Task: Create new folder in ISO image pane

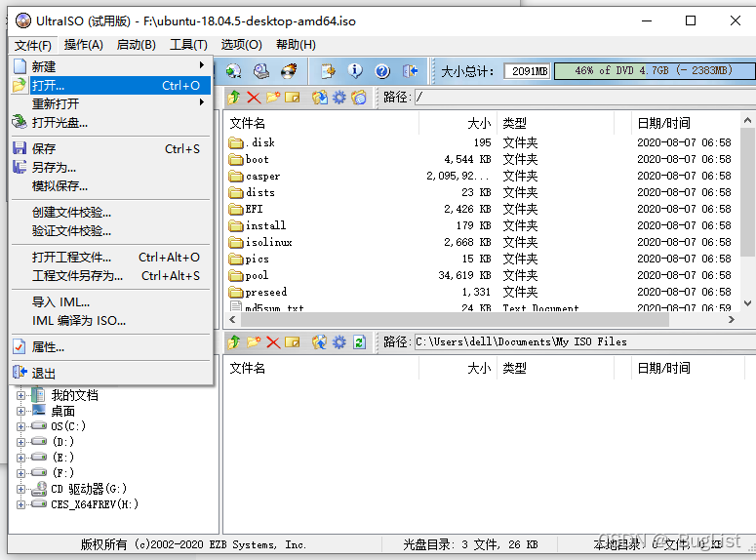Action: (x=273, y=98)
